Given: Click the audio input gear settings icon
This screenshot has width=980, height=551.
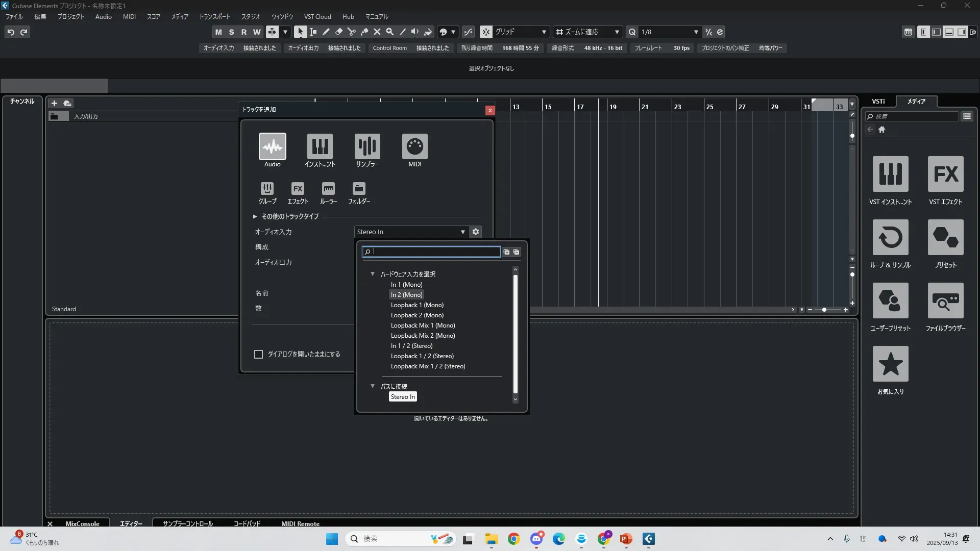Looking at the screenshot, I should pyautogui.click(x=476, y=232).
